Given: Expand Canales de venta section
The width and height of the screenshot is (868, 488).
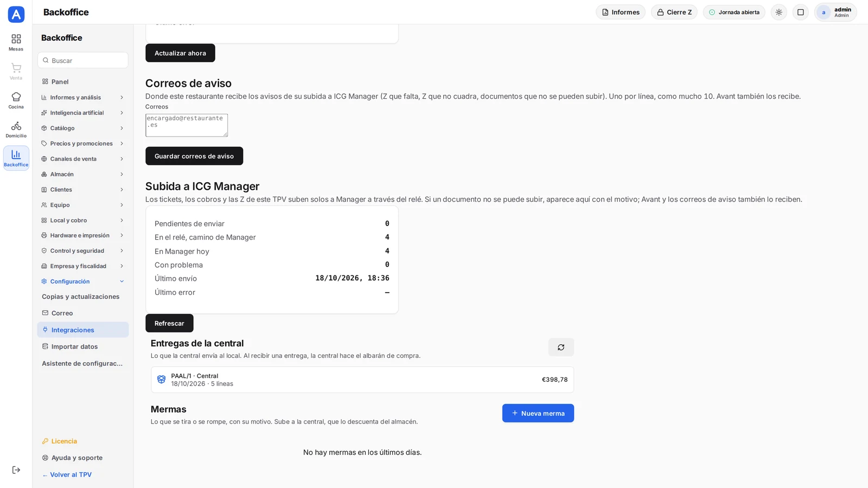Looking at the screenshot, I should (83, 159).
